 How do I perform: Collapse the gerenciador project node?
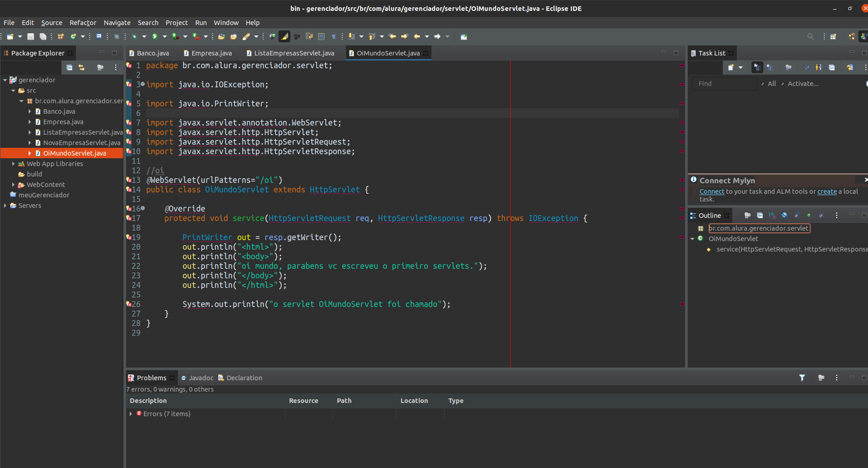tap(5, 80)
